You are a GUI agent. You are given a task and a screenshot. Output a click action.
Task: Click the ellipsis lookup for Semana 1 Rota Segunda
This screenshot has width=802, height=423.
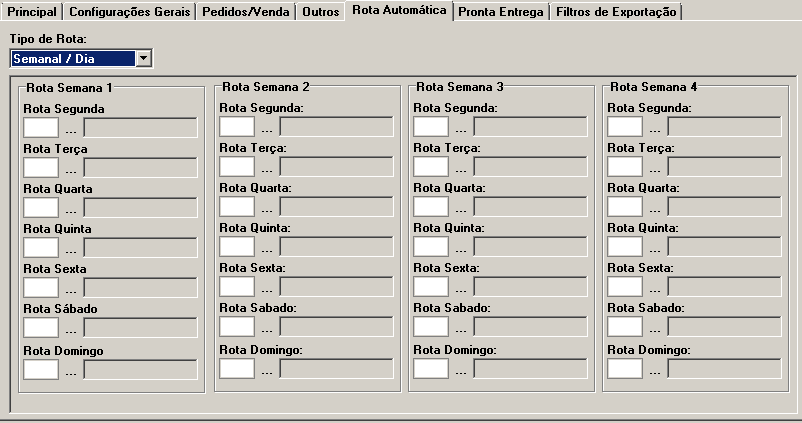(70, 129)
